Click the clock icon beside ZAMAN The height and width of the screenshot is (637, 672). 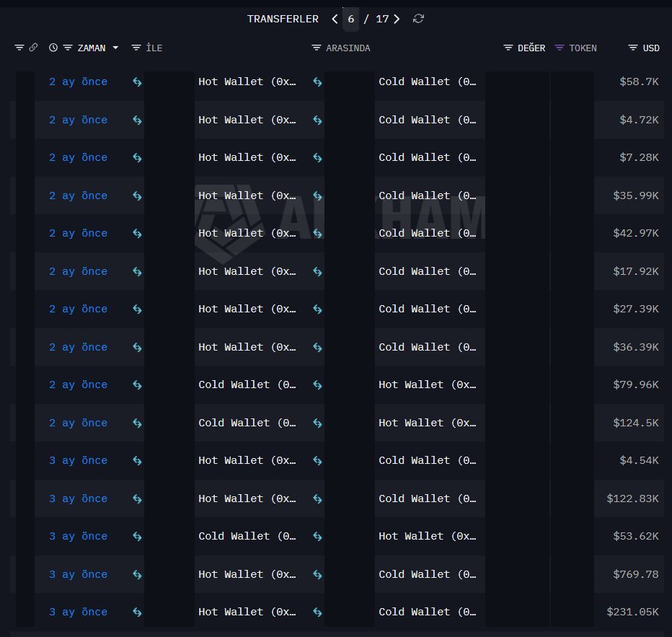click(53, 48)
